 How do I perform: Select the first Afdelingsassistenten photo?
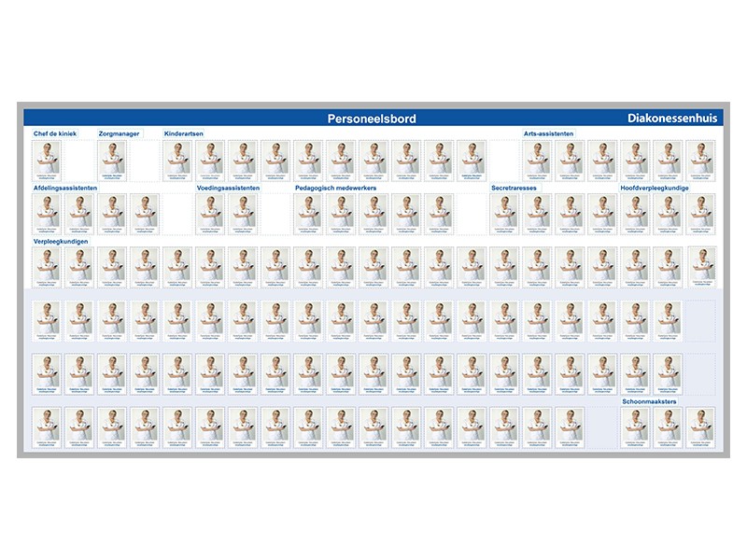[x=47, y=215]
